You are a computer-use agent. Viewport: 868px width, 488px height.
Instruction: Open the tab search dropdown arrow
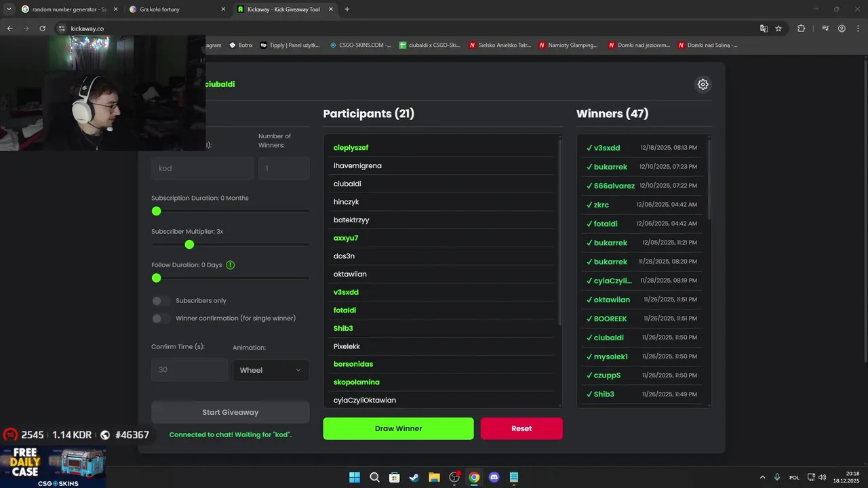point(8,9)
